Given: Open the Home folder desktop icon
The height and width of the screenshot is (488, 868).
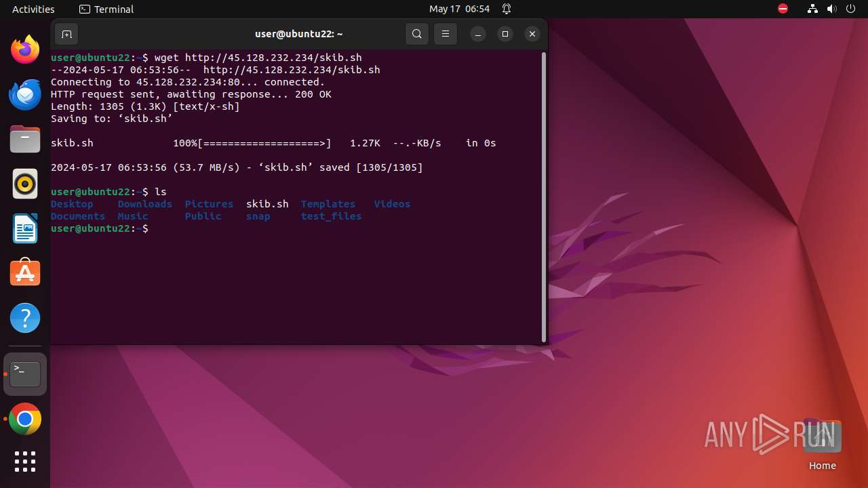Looking at the screenshot, I should click(822, 445).
